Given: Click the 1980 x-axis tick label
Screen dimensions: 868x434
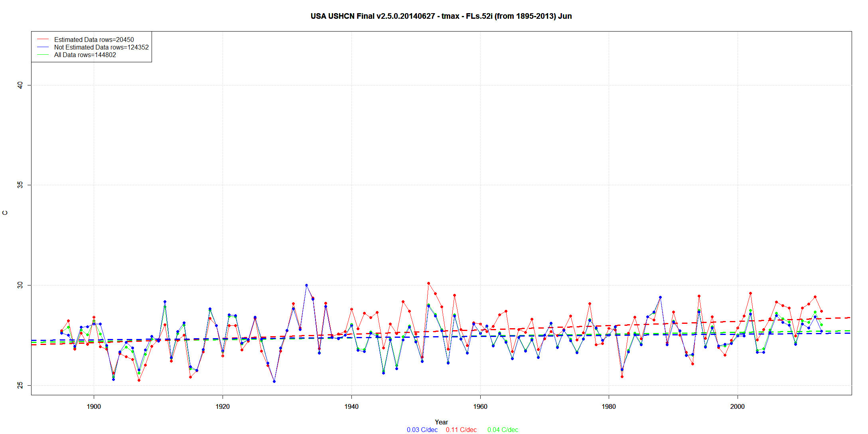Looking at the screenshot, I should pos(609,406).
